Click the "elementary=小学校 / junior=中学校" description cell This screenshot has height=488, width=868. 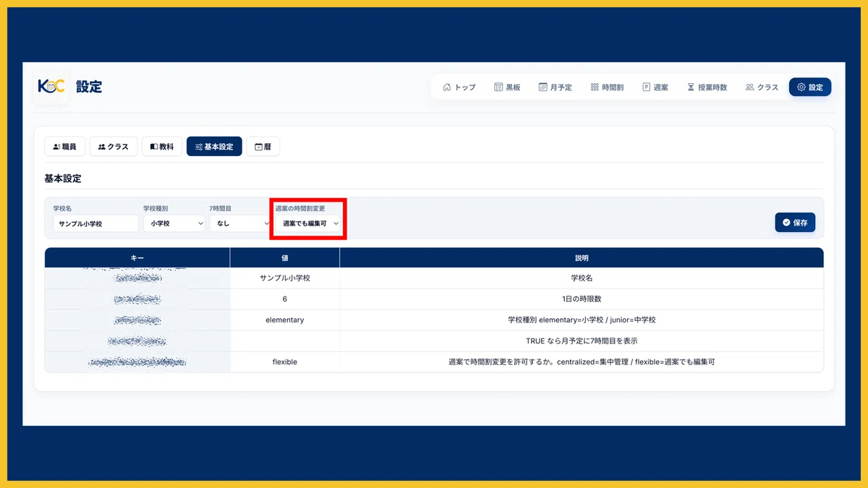(x=582, y=320)
